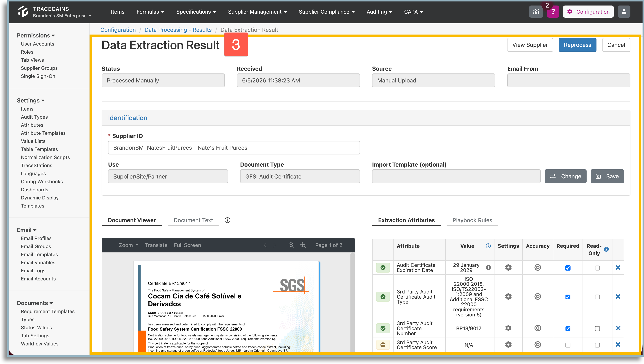Click the Reprocess button
Viewport: 644px width, 364px height.
point(577,45)
